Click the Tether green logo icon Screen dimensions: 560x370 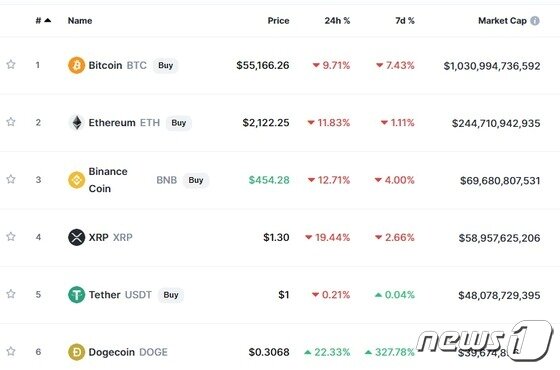pyautogui.click(x=76, y=295)
